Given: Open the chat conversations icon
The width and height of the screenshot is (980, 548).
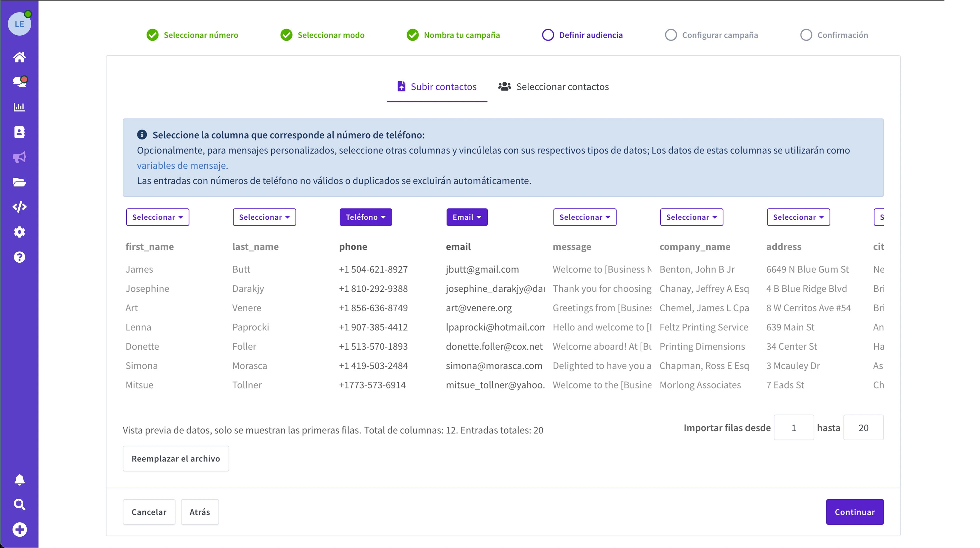Looking at the screenshot, I should (20, 82).
